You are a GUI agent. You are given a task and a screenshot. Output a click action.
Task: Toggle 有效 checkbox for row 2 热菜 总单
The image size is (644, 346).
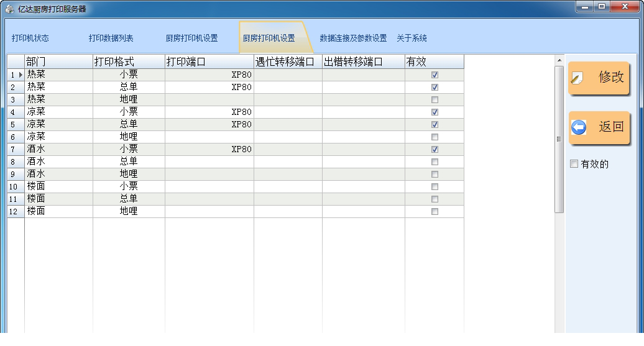pos(435,87)
